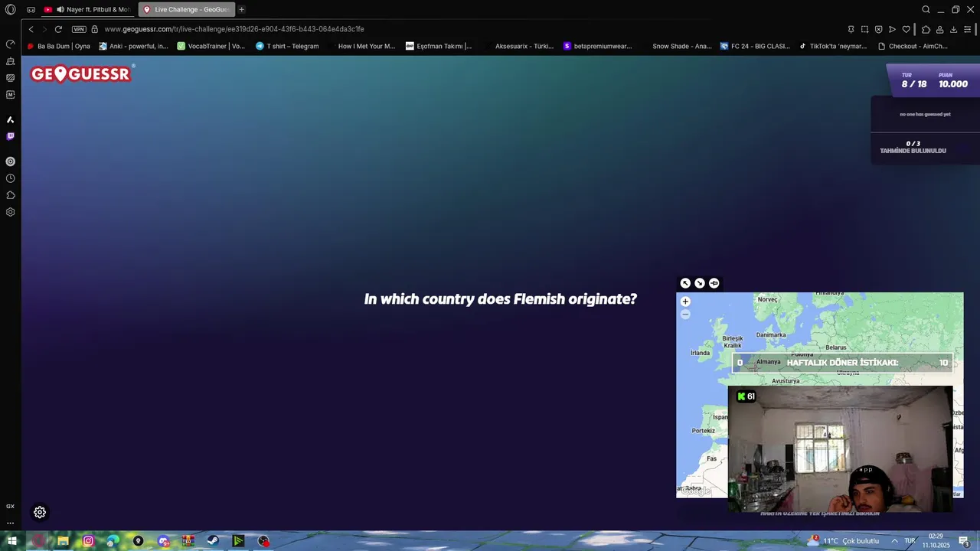Open the History clock sidebar icon

[x=11, y=178]
